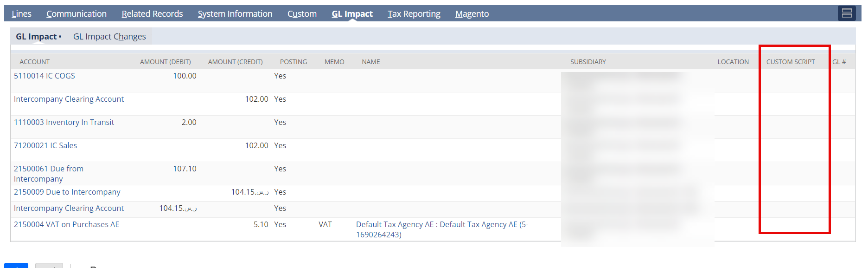The width and height of the screenshot is (868, 268).
Task: Open 21500061 Due from Intercompany account
Action: point(49,174)
